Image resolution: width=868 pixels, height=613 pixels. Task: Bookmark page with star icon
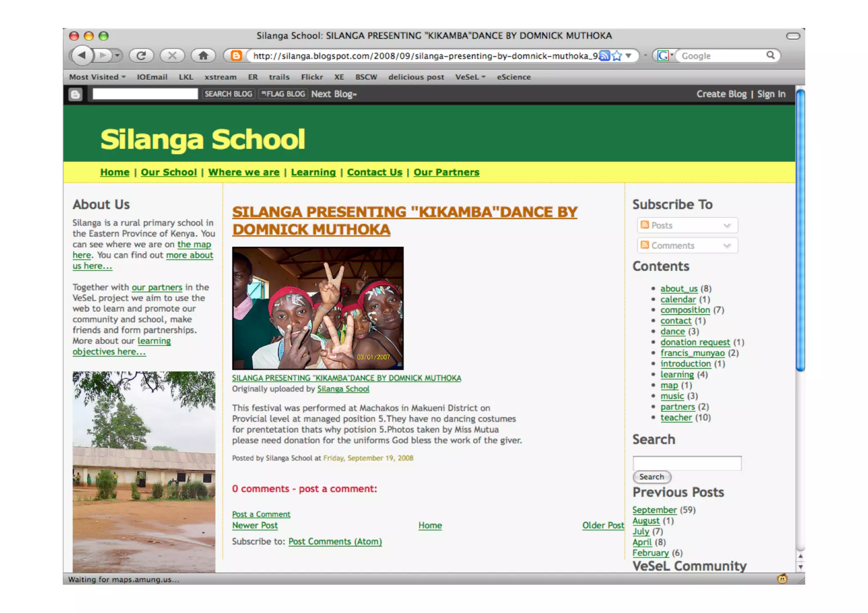617,56
